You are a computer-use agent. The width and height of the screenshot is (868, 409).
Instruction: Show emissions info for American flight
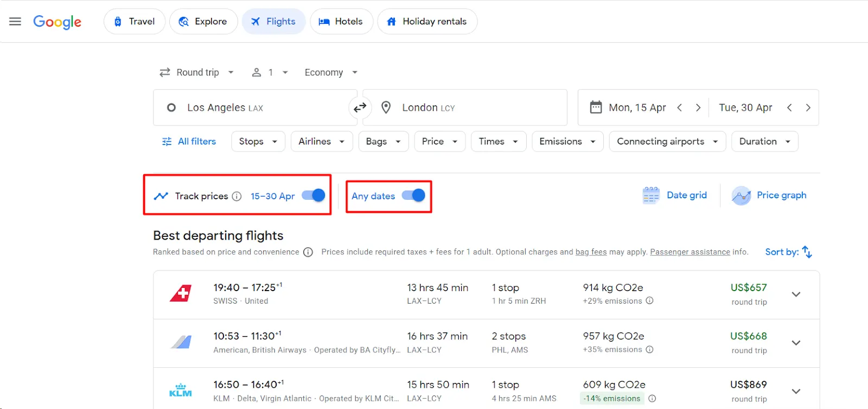[650, 350]
